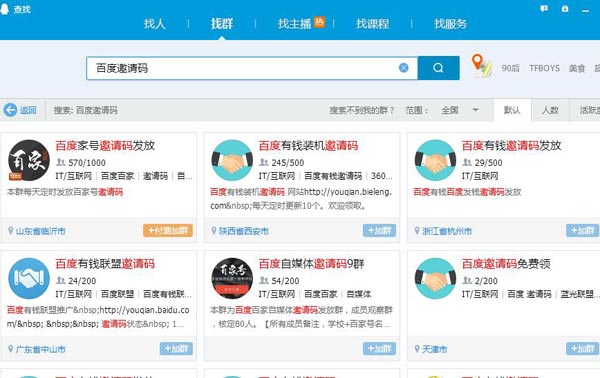Switch to 找人 tab
This screenshot has width=600, height=378.
tap(155, 24)
